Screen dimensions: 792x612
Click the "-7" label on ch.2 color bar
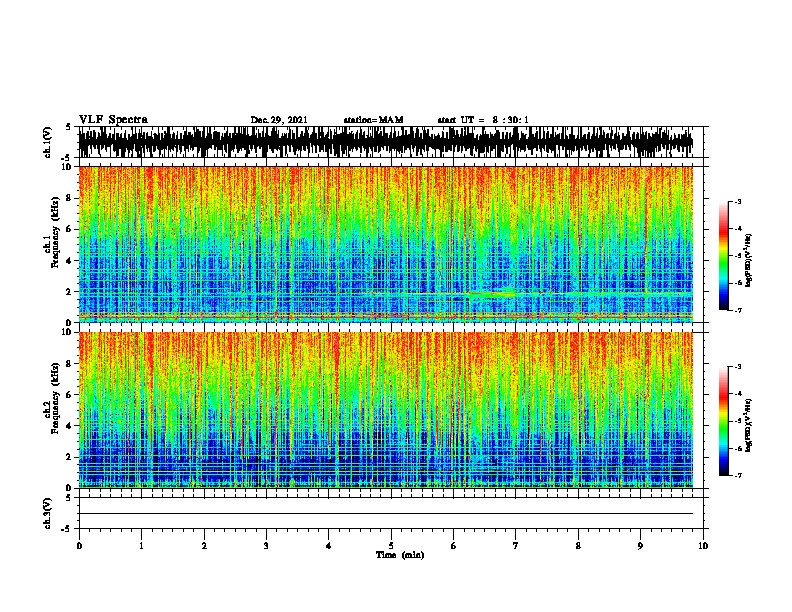point(738,475)
